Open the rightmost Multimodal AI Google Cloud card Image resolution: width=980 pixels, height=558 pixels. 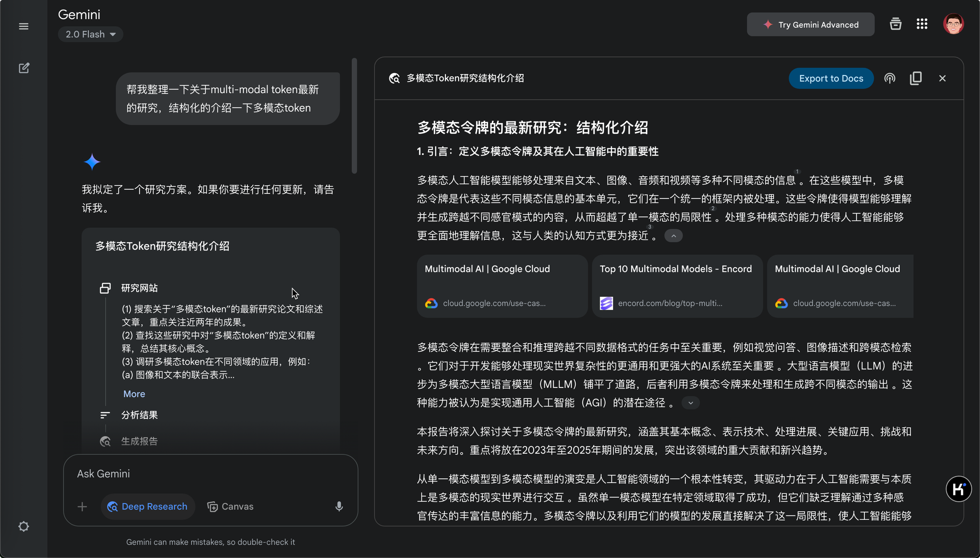(840, 286)
